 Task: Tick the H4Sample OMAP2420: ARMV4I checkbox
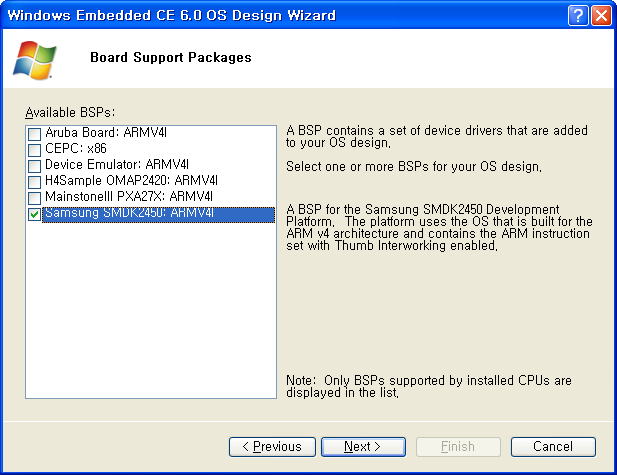34,182
